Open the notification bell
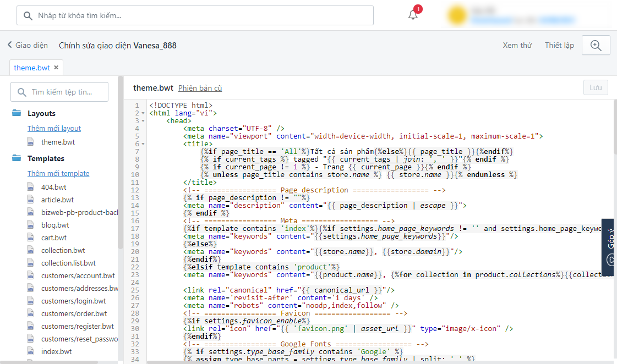Viewport: 617px width, 364px height. 413,15
